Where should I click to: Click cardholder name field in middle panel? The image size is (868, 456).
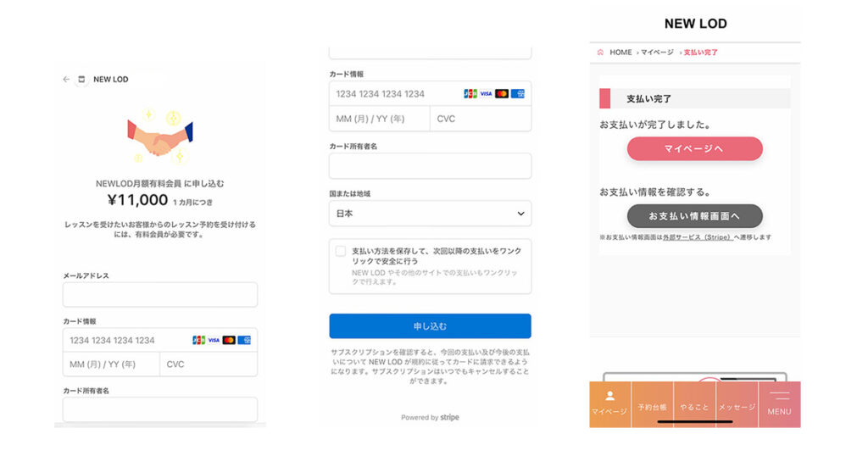[430, 166]
